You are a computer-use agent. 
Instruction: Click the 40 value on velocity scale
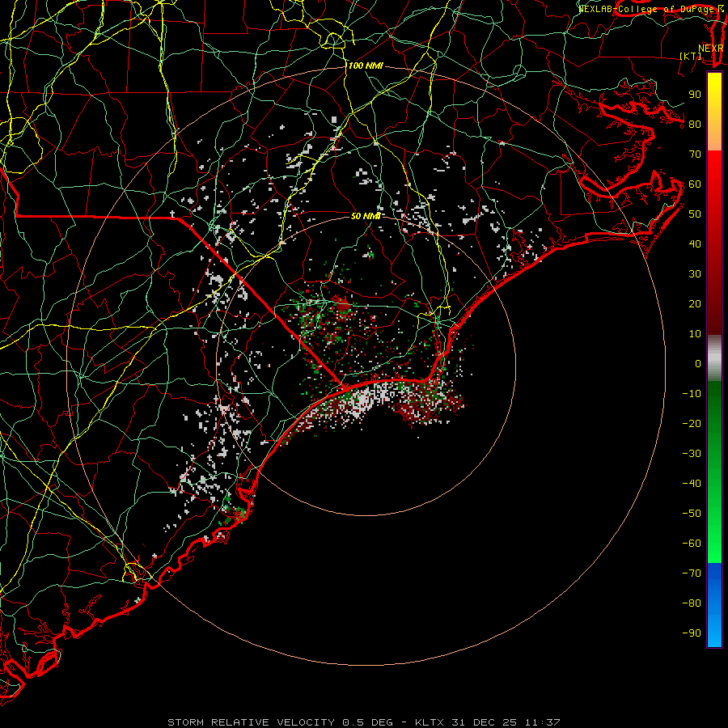(695, 243)
